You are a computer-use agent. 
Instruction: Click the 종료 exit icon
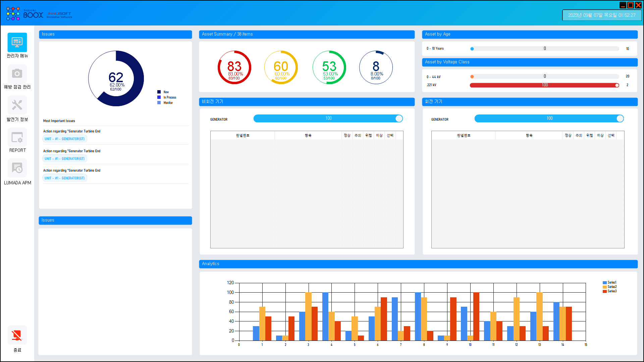click(17, 335)
